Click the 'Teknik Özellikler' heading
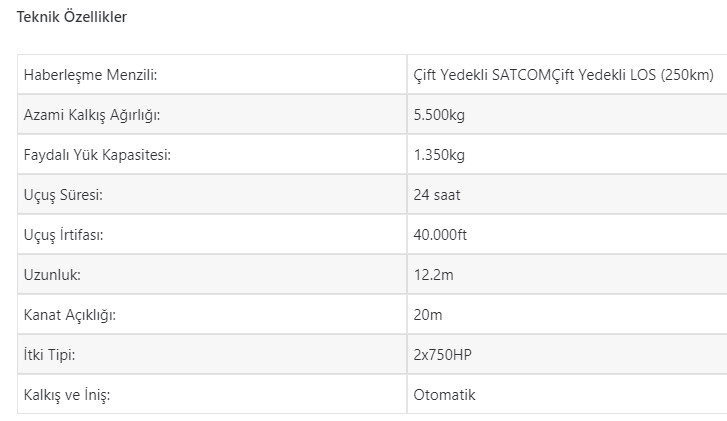Viewport: 727px width, 421px height. coord(71,17)
